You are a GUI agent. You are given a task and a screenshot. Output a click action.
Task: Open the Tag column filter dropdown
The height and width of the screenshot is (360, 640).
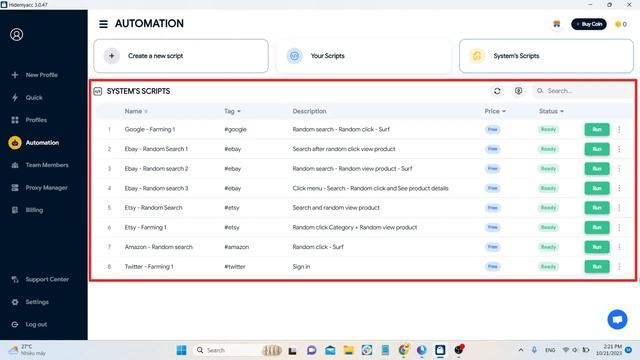pos(232,111)
